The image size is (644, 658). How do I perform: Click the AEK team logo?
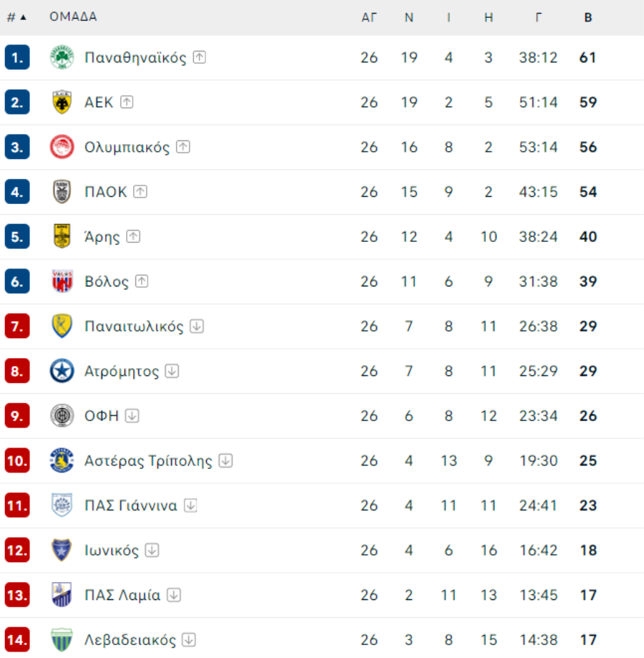click(62, 102)
